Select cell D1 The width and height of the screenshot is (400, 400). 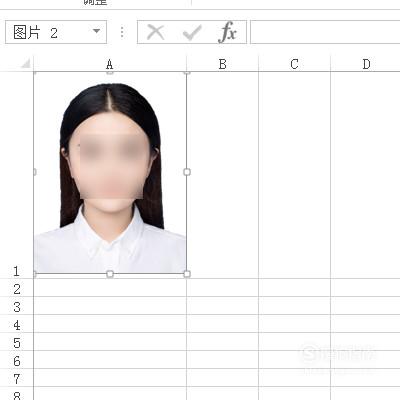point(366,175)
